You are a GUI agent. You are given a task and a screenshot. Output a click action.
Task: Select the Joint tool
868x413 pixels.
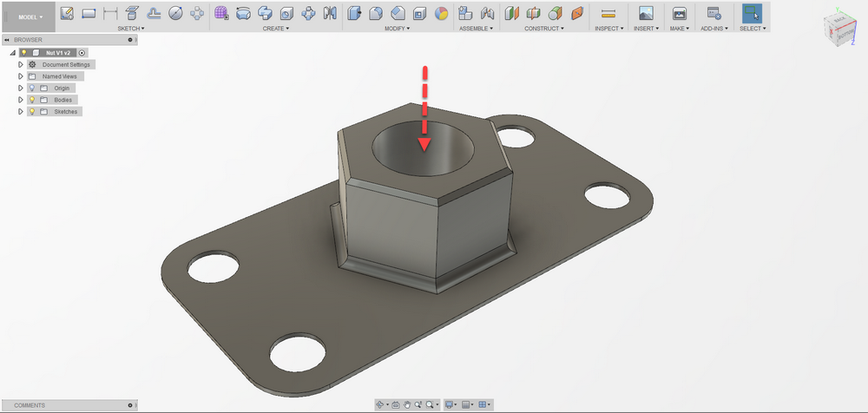coord(487,13)
